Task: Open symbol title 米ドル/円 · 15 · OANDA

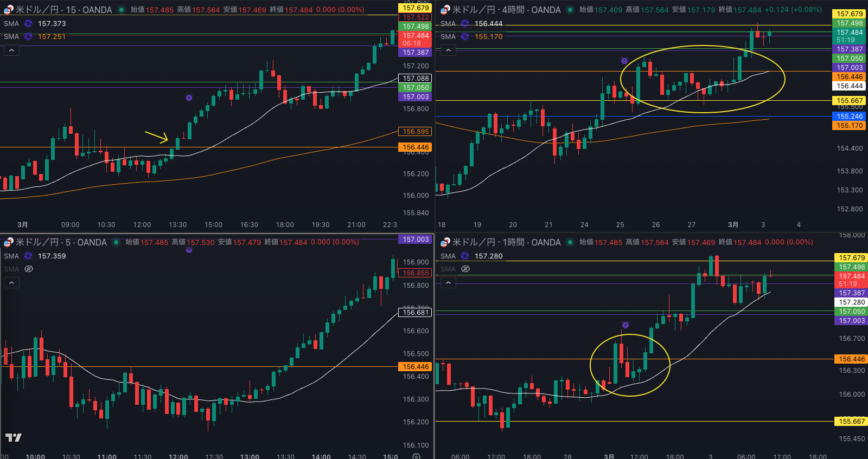Action: pyautogui.click(x=63, y=10)
